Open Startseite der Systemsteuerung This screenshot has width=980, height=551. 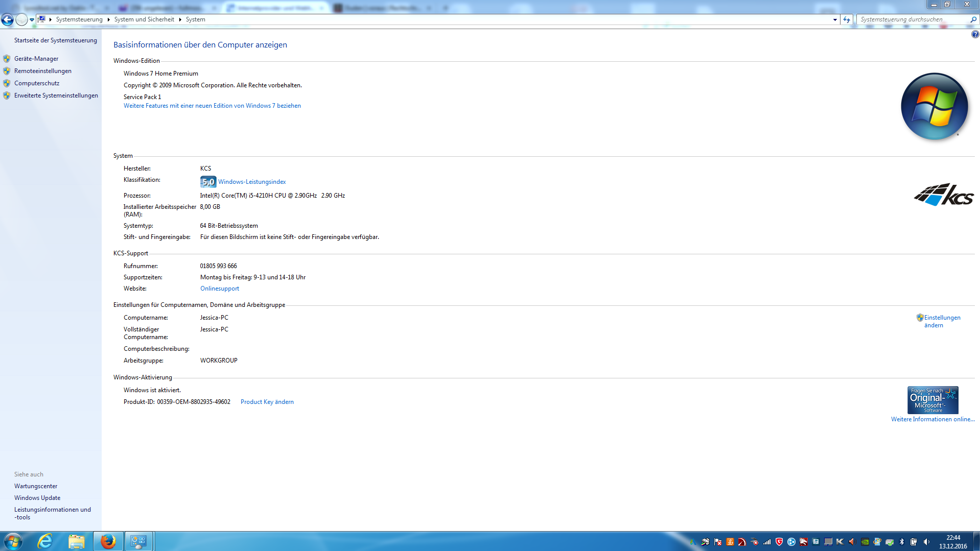point(55,40)
